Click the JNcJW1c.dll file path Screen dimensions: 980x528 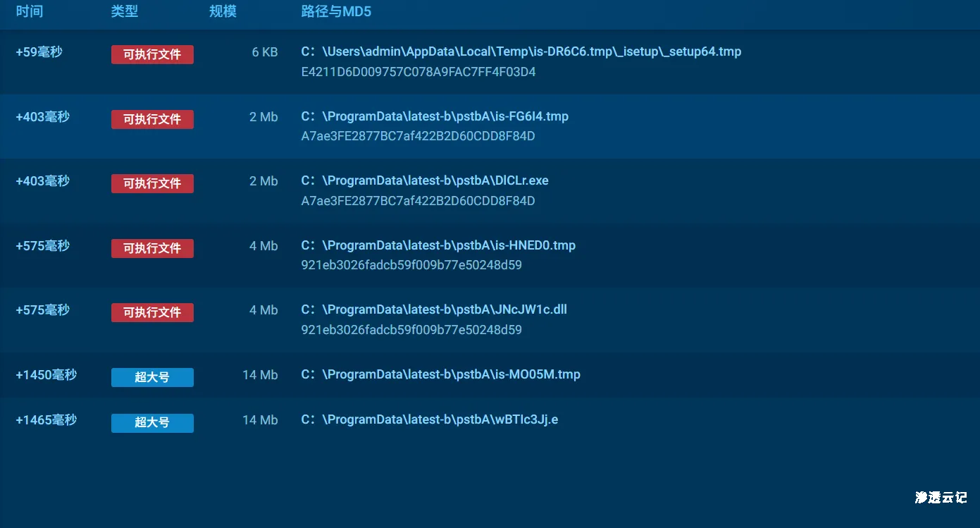(433, 309)
